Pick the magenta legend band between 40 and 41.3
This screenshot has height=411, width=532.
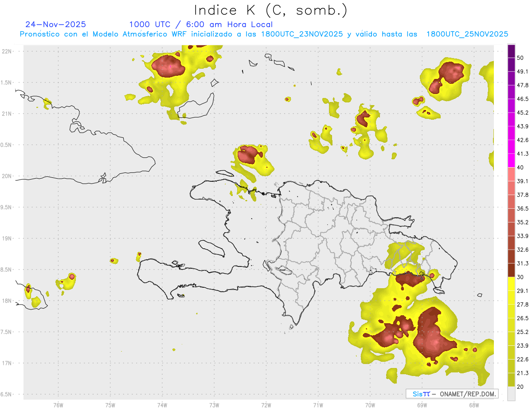(511, 160)
